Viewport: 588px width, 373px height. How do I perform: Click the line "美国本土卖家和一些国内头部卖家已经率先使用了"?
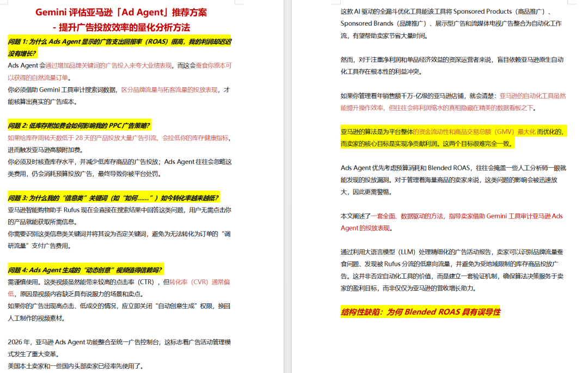point(76,366)
